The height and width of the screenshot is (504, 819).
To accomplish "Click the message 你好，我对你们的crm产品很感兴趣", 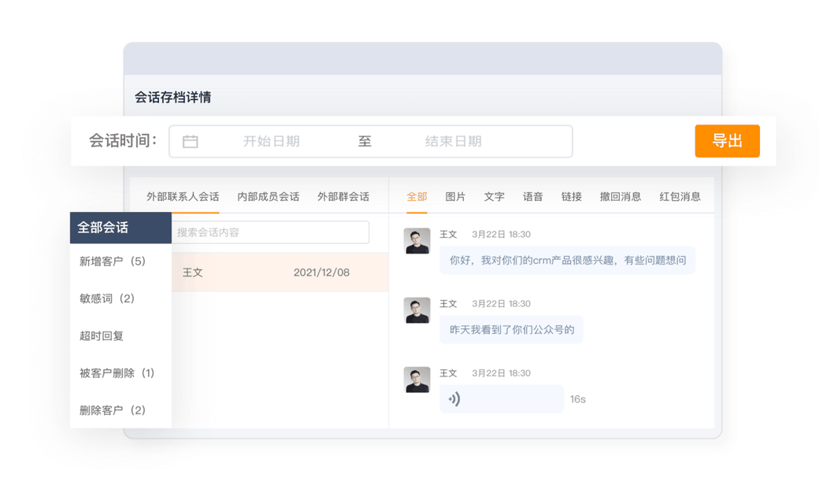I will pos(567,260).
